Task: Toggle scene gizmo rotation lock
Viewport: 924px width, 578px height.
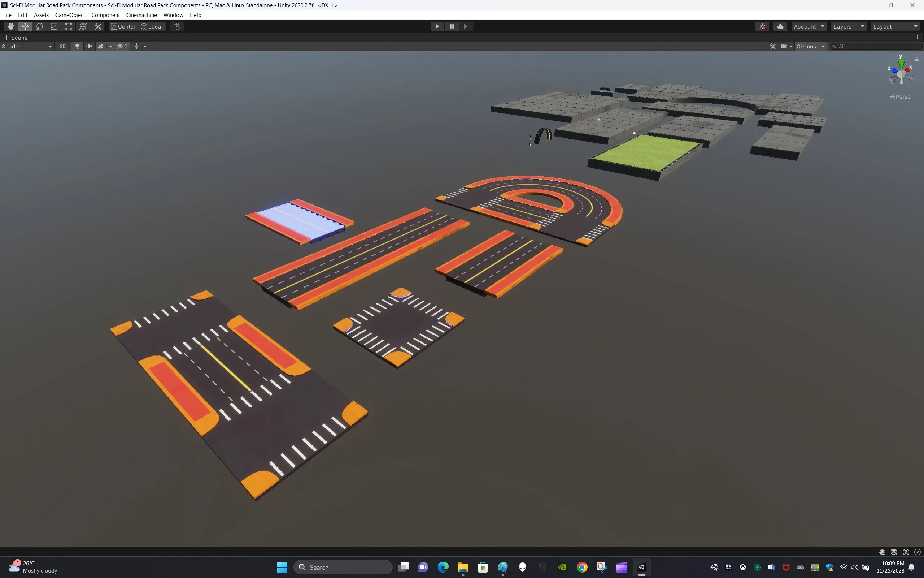Action: [x=917, y=59]
